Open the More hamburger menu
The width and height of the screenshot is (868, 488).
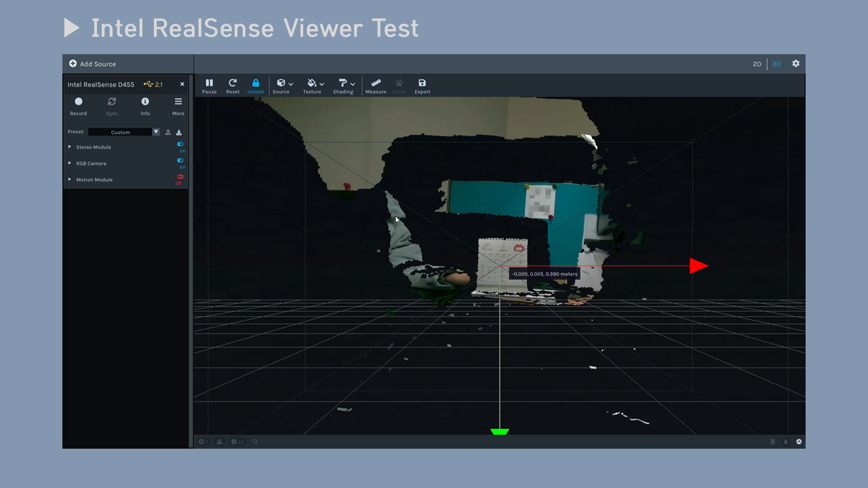[178, 102]
